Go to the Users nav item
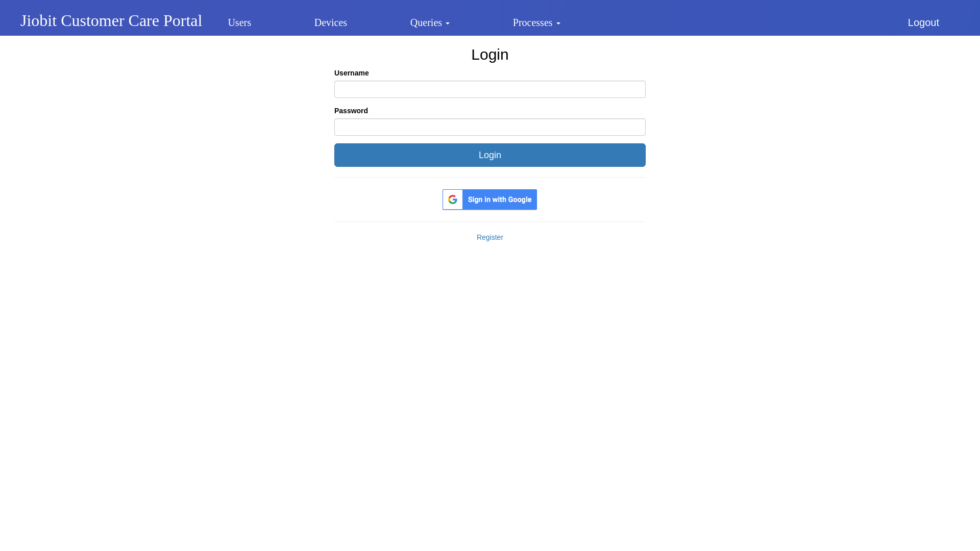Viewport: 980px width, 551px height. tap(239, 22)
